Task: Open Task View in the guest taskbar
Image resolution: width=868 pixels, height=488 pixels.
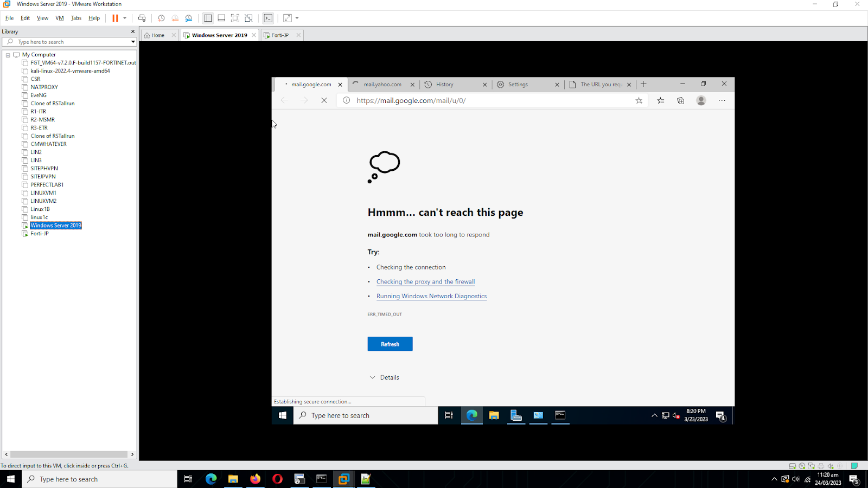Action: click(x=449, y=415)
